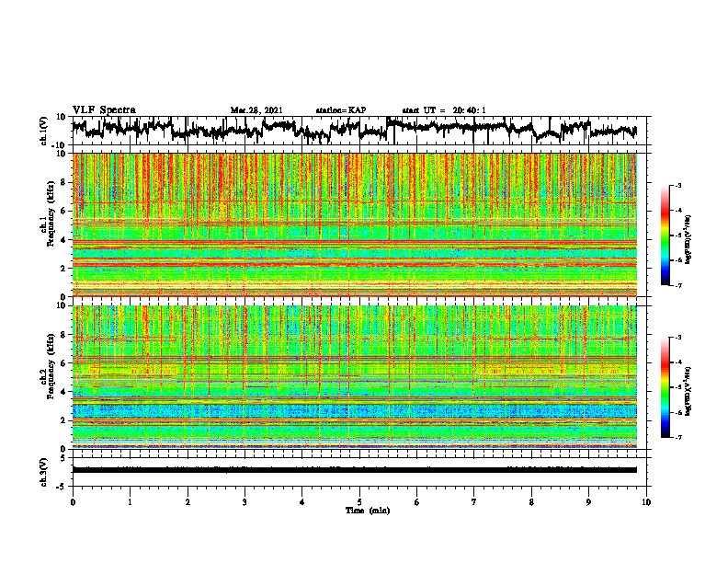This screenshot has height=563, width=728.
Task: Click the "-3" label on ch.2 color scale
Action: tap(678, 338)
